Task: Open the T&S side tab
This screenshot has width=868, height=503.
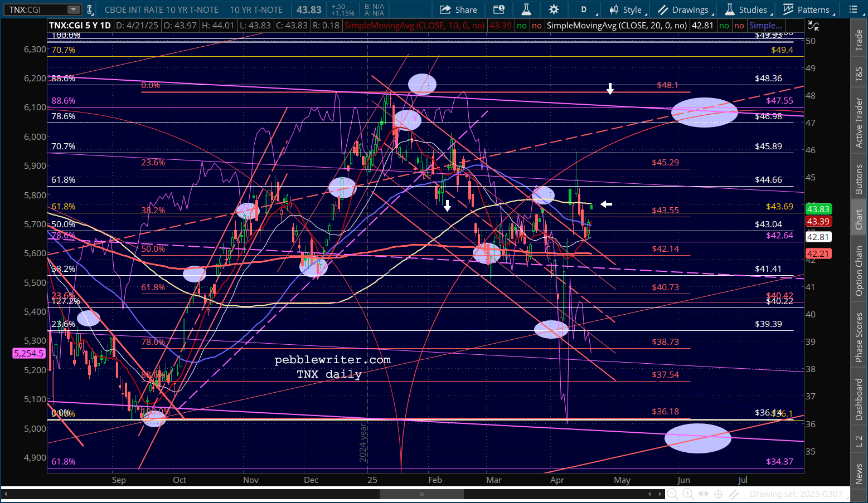Action: point(859,75)
